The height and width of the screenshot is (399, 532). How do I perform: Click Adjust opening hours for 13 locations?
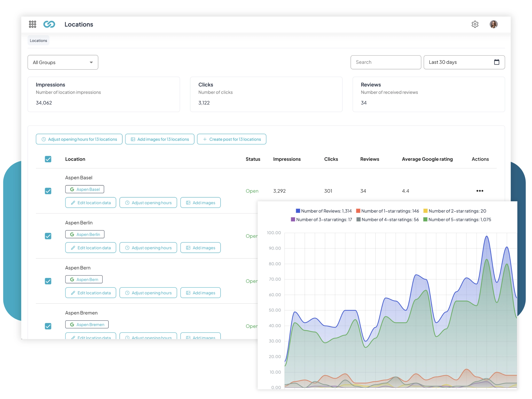(79, 139)
